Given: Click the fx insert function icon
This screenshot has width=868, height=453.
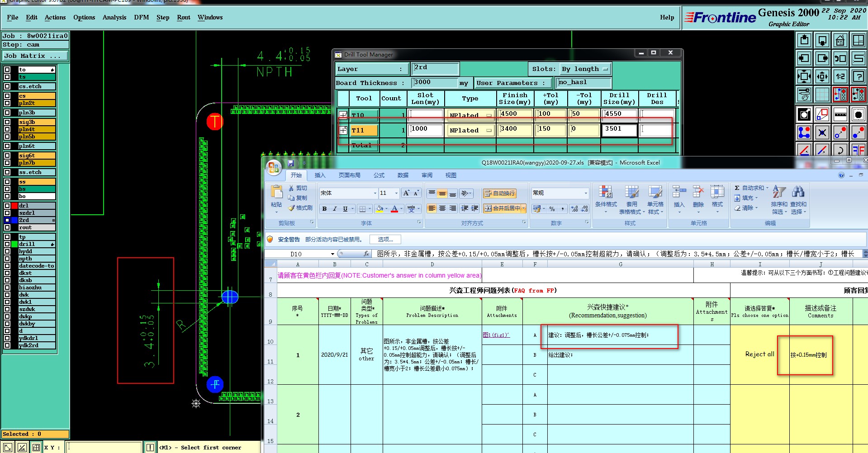Looking at the screenshot, I should [x=366, y=254].
